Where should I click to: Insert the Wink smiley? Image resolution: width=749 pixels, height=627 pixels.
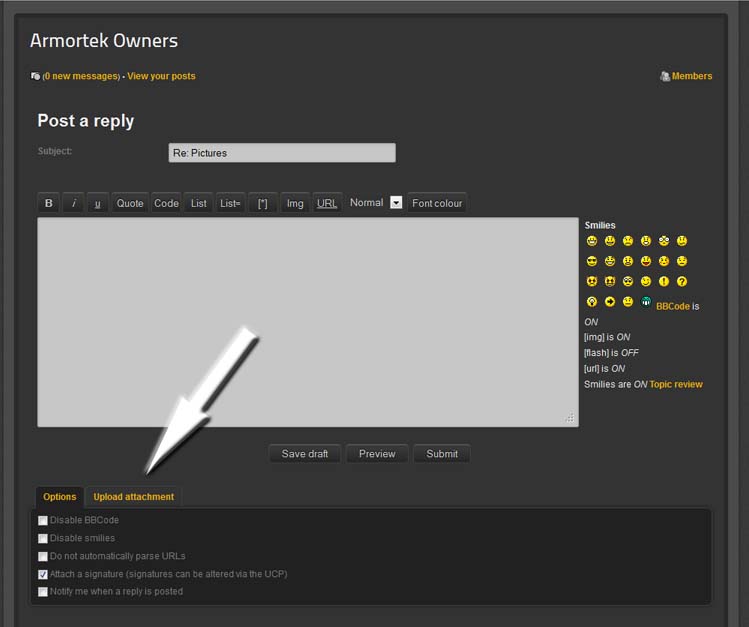pyautogui.click(x=646, y=281)
